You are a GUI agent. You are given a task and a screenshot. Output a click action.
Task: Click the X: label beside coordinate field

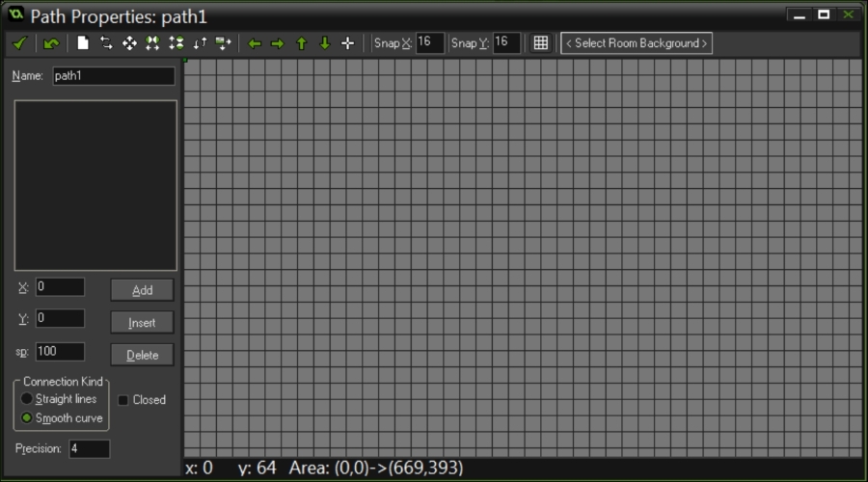pos(23,287)
